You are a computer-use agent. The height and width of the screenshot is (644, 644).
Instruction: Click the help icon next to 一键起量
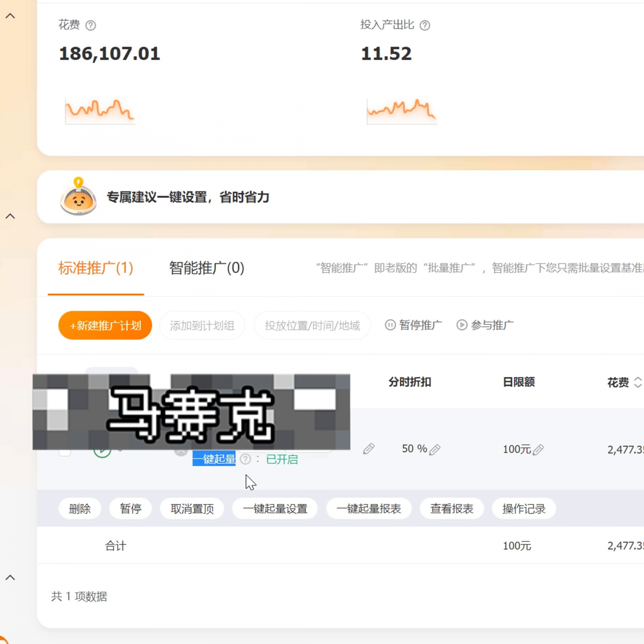[x=245, y=459]
